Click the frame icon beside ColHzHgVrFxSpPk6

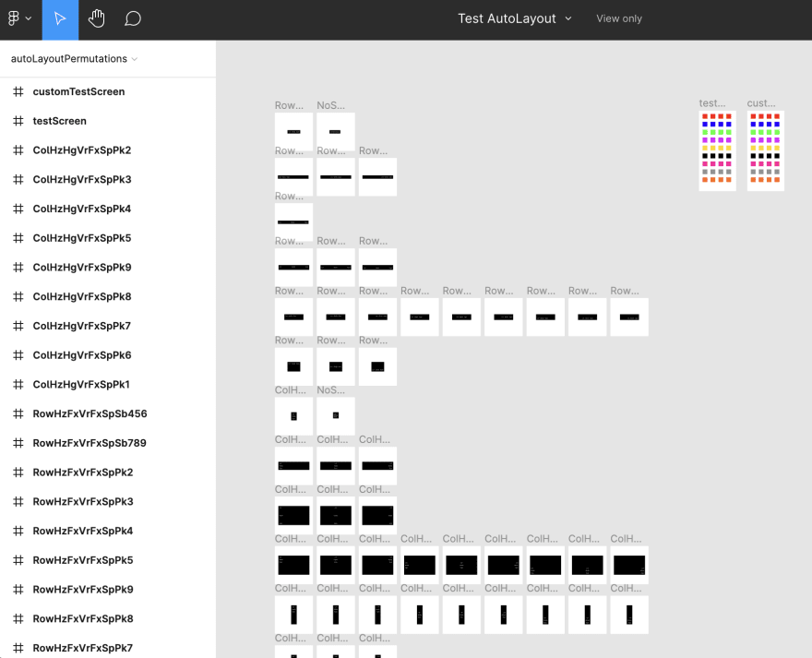(x=18, y=355)
